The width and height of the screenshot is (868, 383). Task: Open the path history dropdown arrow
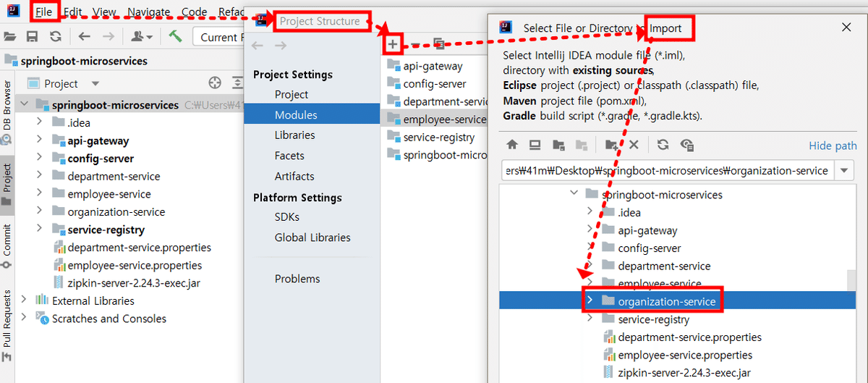point(844,171)
